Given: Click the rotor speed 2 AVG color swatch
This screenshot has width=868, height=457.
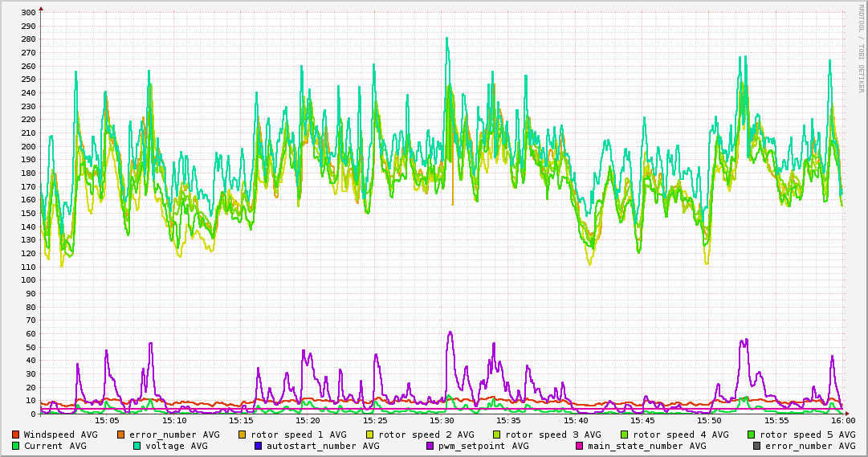Looking at the screenshot, I should (x=370, y=435).
